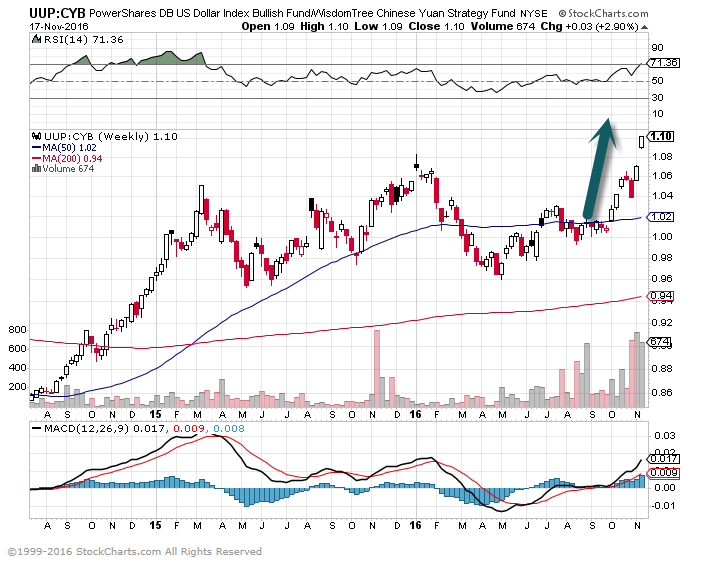727x574 pixels.
Task: Click the RSI axis label 10
Action: click(x=657, y=114)
